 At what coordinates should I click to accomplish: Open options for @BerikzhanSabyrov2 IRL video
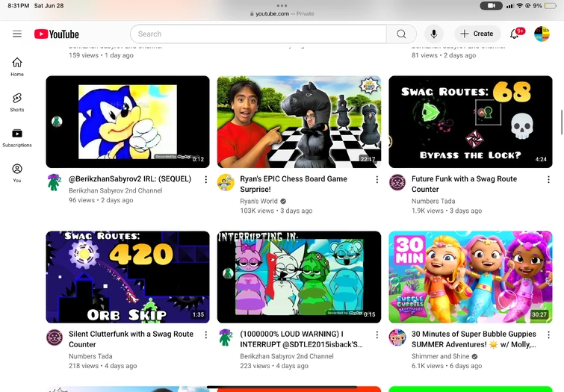[x=205, y=179]
